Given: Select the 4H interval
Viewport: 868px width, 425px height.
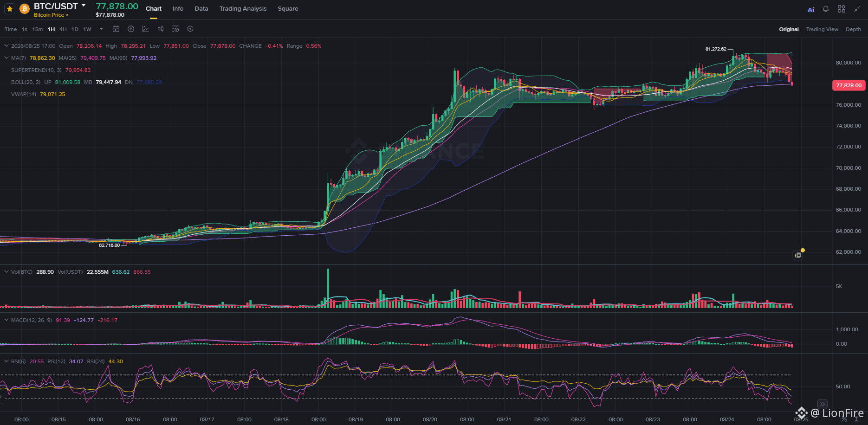Looking at the screenshot, I should click(x=63, y=29).
